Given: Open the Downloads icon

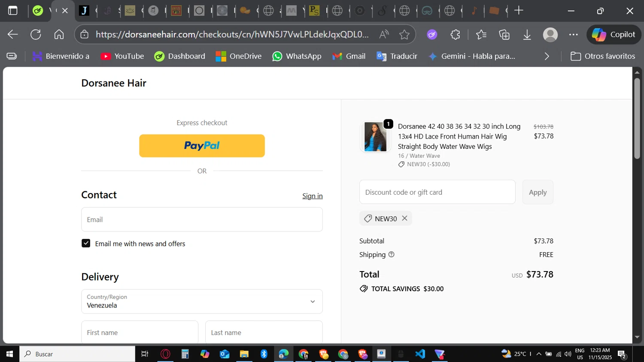Looking at the screenshot, I should click(527, 35).
